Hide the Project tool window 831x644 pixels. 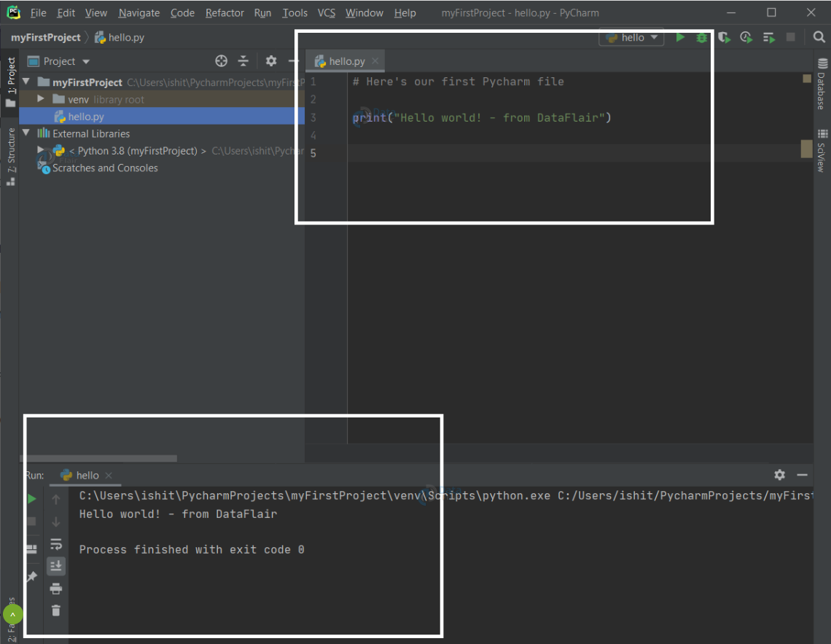[293, 61]
